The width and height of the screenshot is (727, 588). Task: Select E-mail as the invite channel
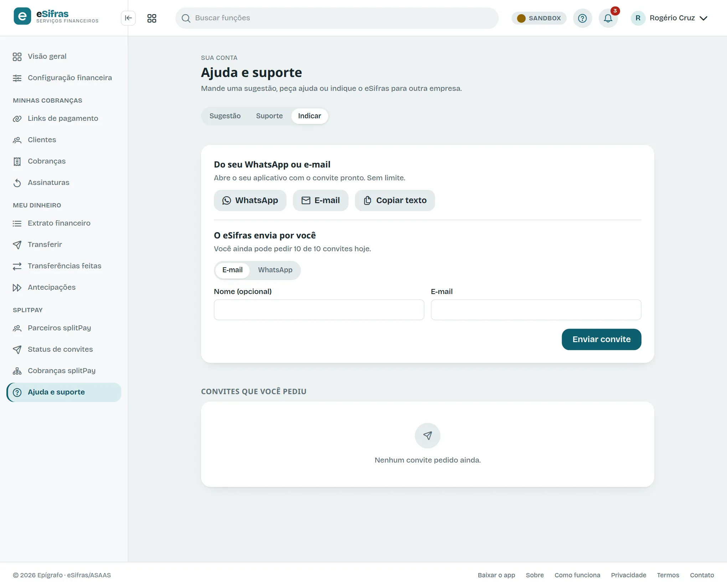pos(232,270)
